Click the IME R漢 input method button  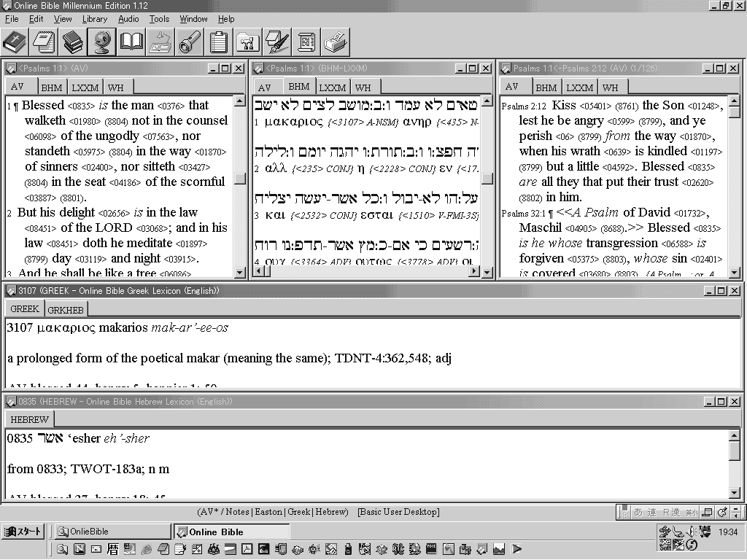671,513
